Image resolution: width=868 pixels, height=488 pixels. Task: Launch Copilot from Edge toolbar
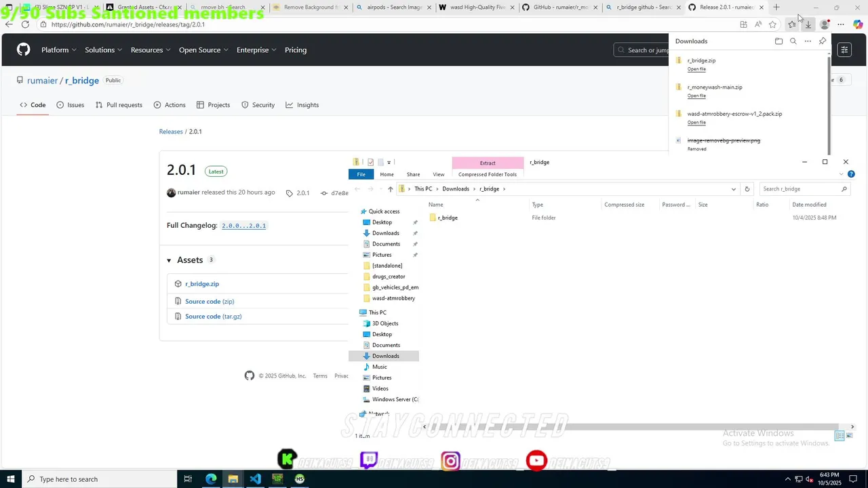(x=858, y=24)
